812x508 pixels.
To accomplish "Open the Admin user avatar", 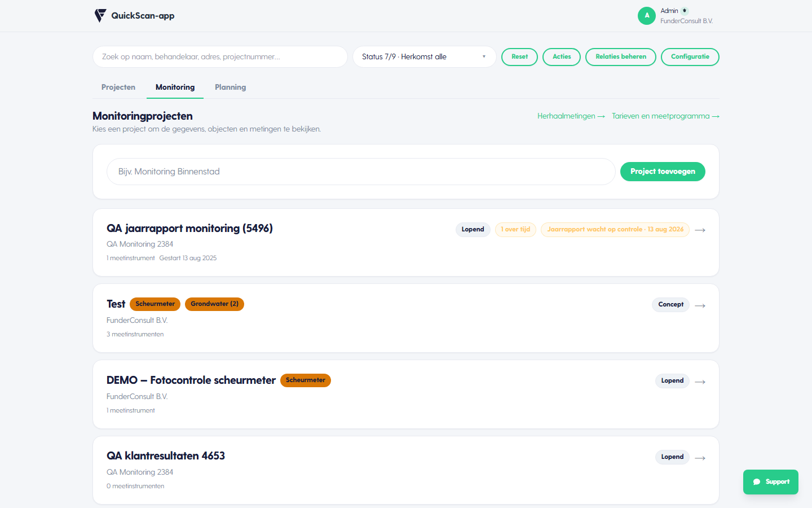I will (647, 16).
